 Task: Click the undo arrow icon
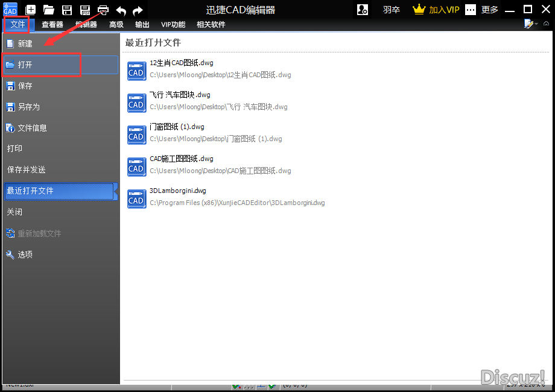(x=121, y=10)
